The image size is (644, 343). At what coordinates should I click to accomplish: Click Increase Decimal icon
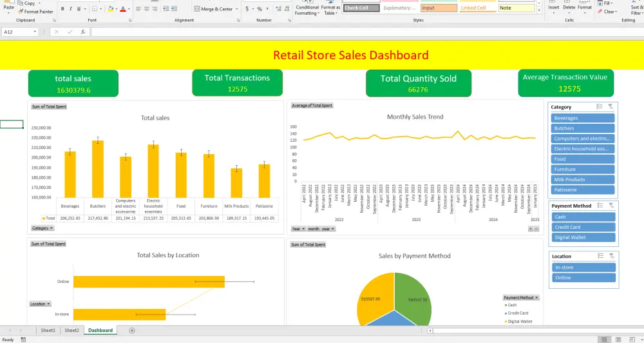coord(278,8)
